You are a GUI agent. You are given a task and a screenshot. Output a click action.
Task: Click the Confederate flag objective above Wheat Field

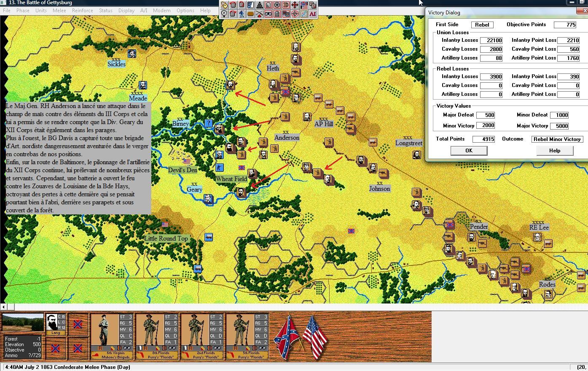pos(242,168)
